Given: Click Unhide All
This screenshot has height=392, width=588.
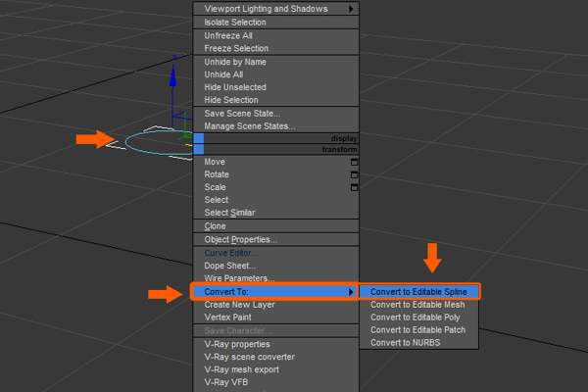Looking at the screenshot, I should point(276,74).
